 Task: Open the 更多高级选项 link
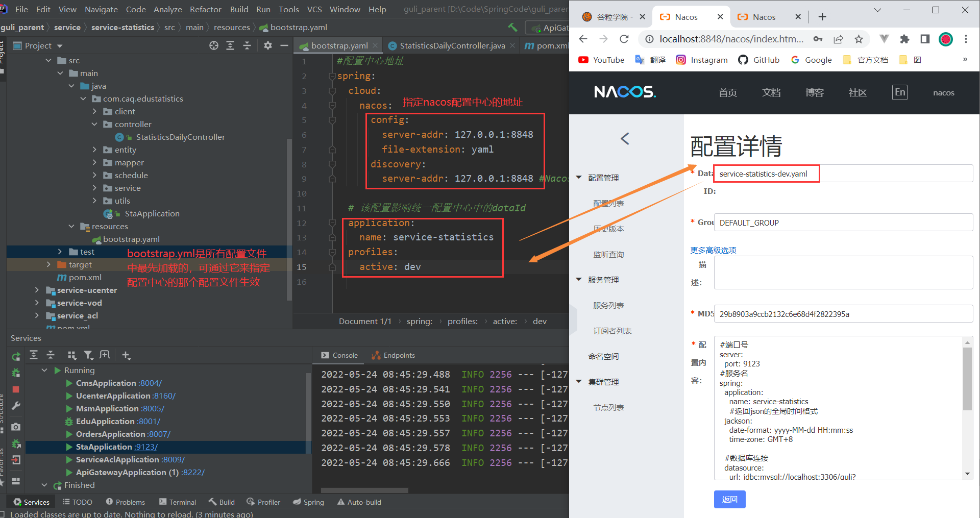[x=714, y=250]
